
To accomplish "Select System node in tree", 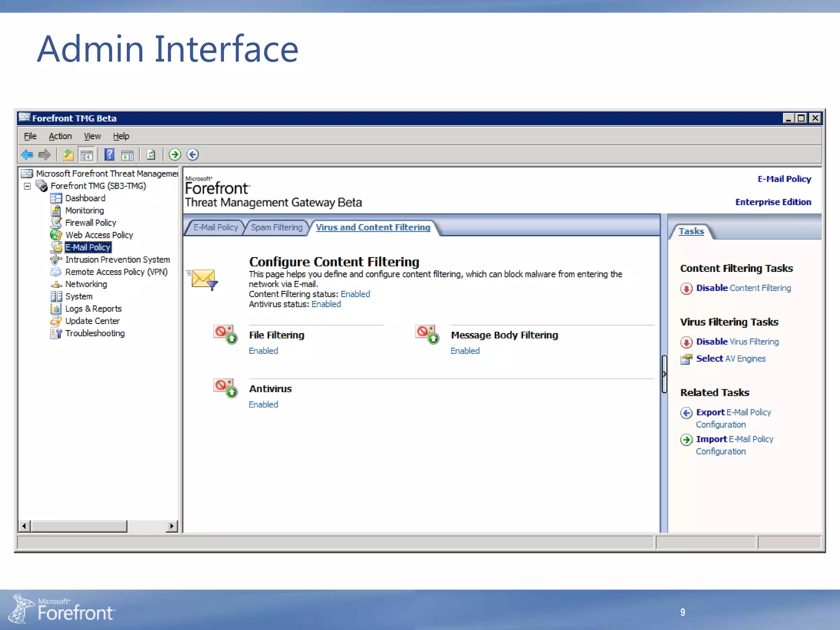I will click(79, 297).
